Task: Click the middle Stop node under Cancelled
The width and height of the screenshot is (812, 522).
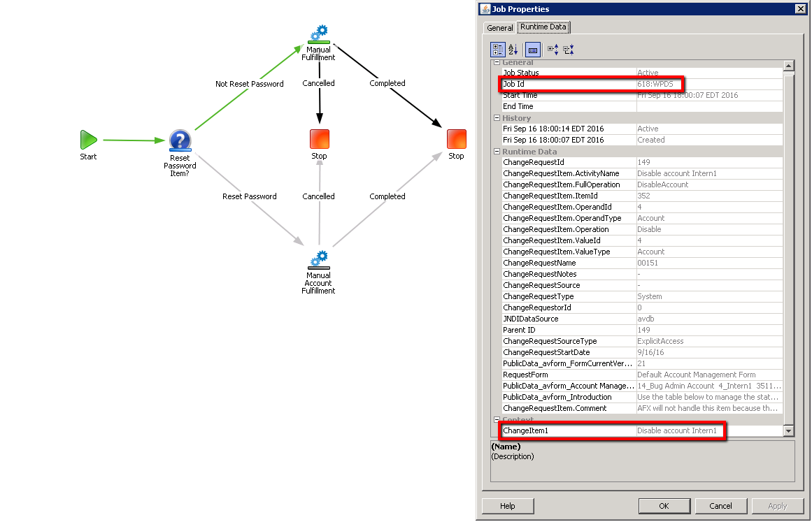Action: [x=319, y=139]
